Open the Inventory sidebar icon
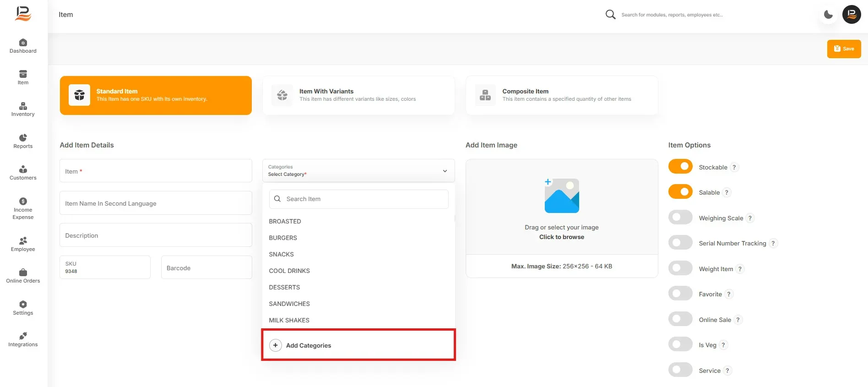868x387 pixels. tap(23, 106)
